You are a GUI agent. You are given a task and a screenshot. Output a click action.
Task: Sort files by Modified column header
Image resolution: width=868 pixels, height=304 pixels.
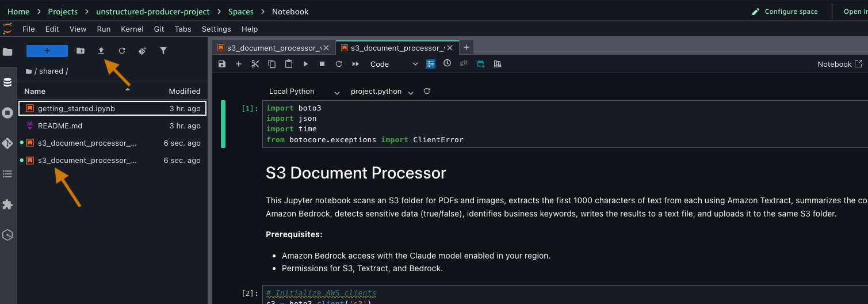click(x=184, y=91)
